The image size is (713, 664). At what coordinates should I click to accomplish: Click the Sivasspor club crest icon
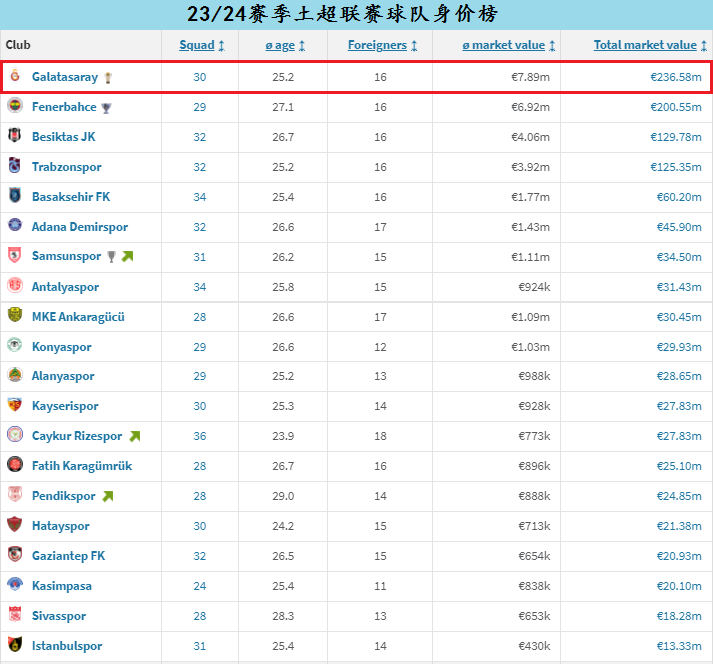[x=15, y=614]
